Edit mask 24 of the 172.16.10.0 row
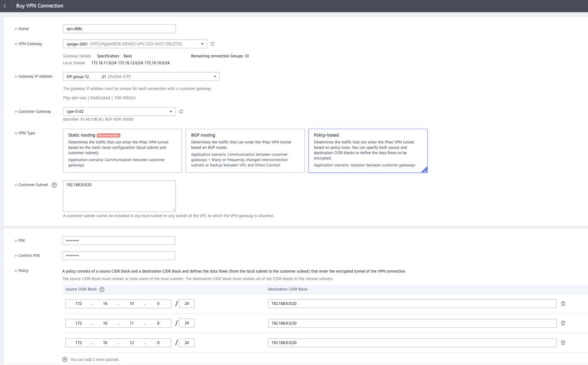588x365 pixels. [187, 304]
